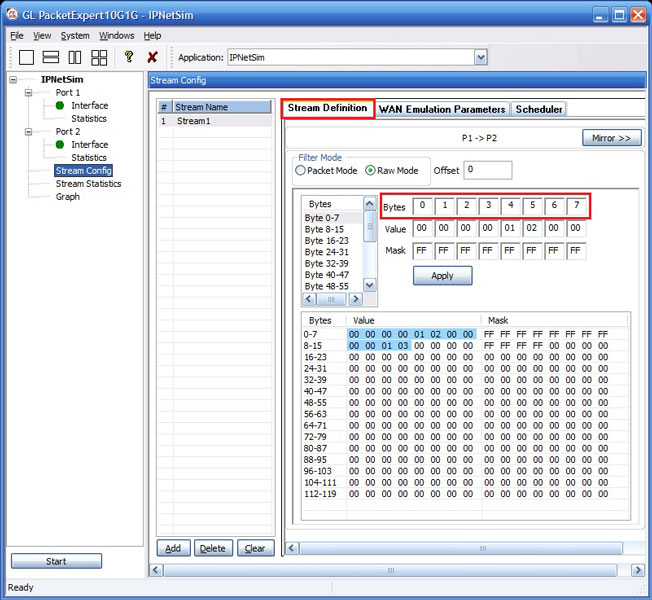The height and width of the screenshot is (600, 652).
Task: Choose the horizontal split layout icon
Action: 51,57
